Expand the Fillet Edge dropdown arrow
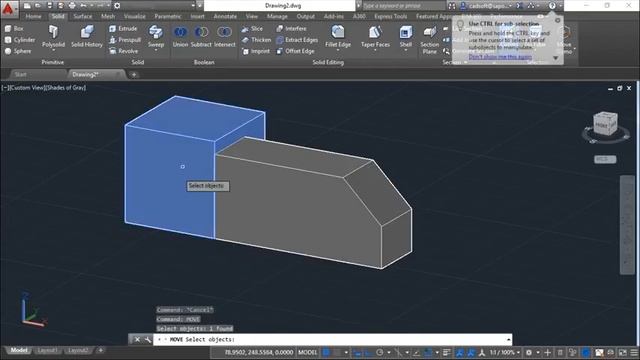The height and width of the screenshot is (360, 640). [338, 50]
